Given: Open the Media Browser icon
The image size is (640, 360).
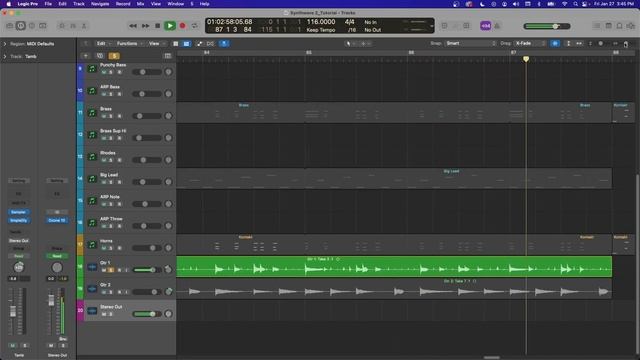Looking at the screenshot, I should 631,26.
